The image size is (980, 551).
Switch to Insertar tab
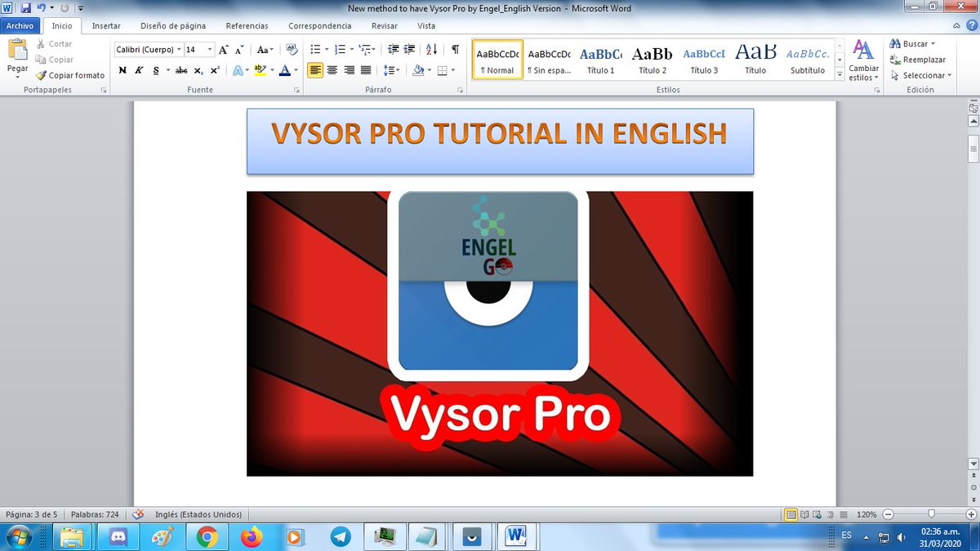106,26
